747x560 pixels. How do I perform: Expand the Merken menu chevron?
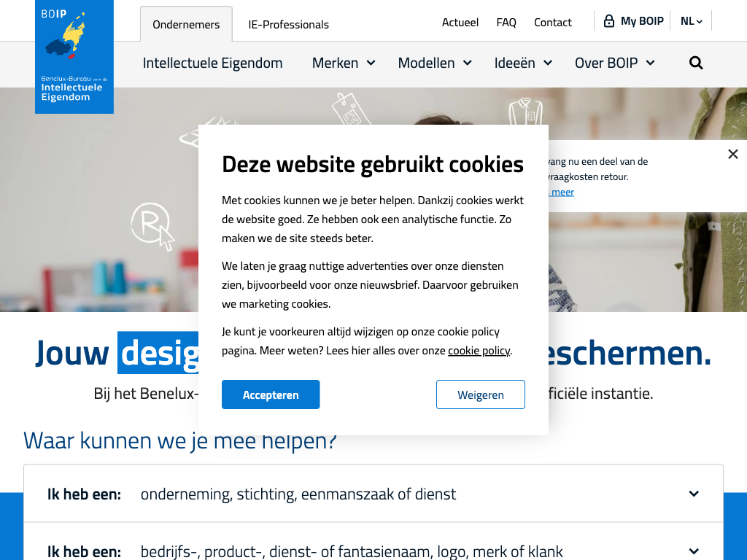pos(371,63)
